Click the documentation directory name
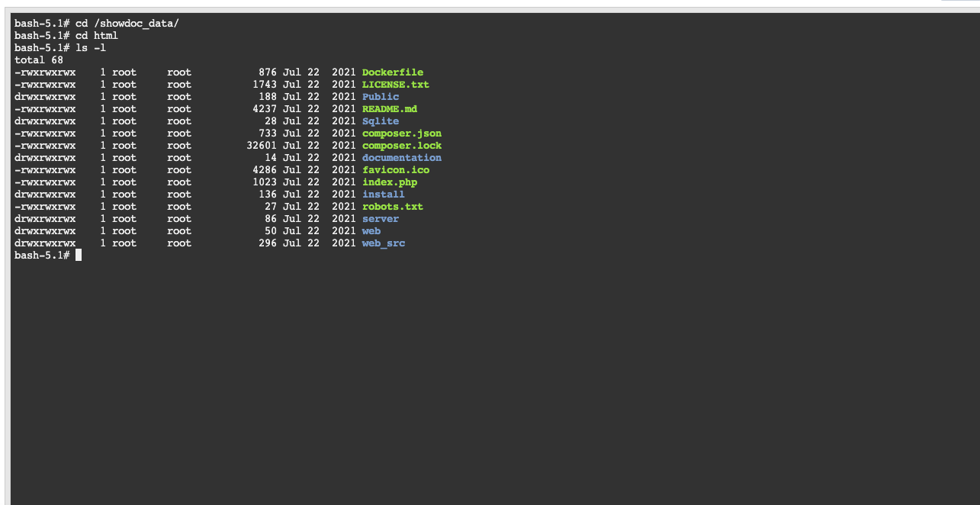980x505 pixels. [403, 157]
